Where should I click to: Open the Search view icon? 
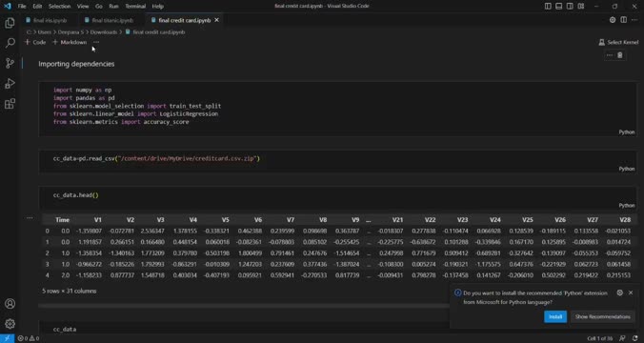10,43
